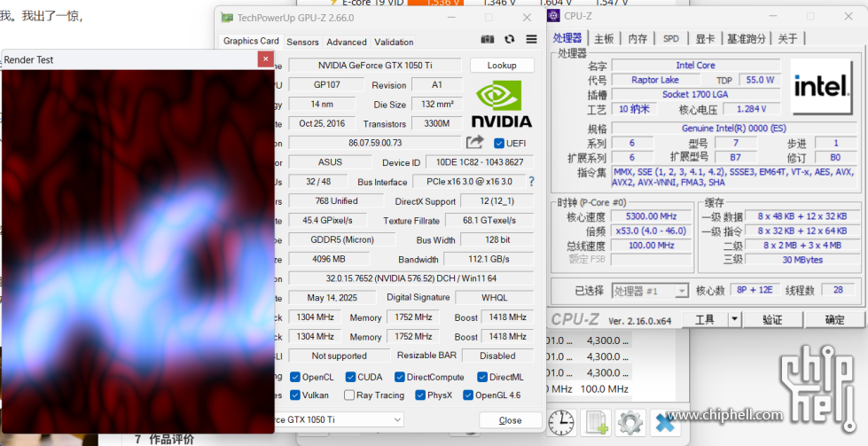Click the Lookup button in GPU-Z

[x=502, y=66]
